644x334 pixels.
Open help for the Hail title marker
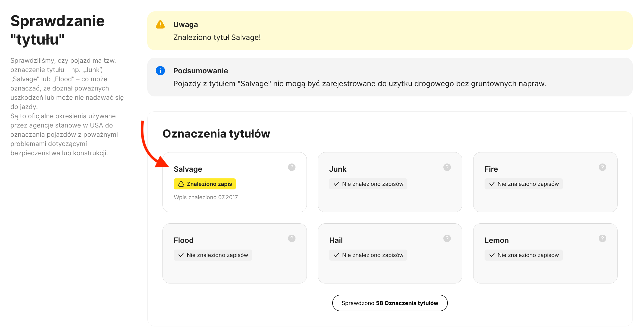[x=447, y=238]
